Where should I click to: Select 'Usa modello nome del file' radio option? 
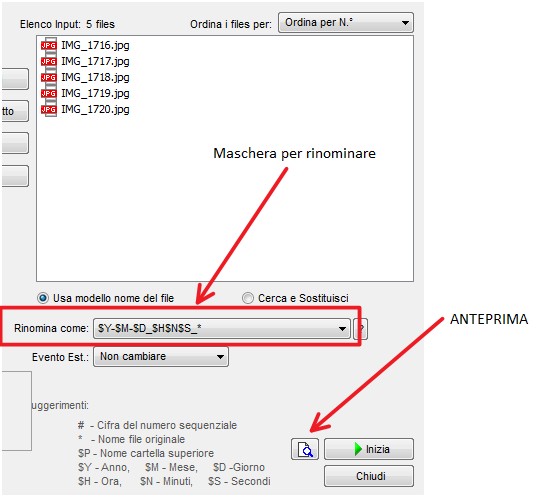43,298
